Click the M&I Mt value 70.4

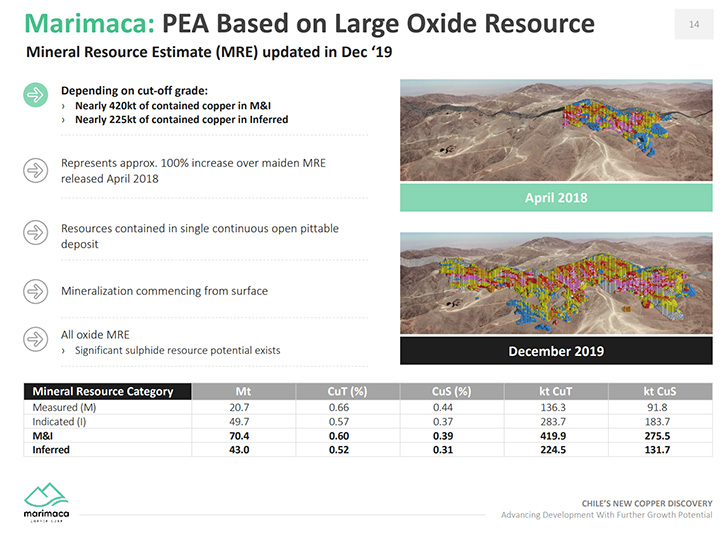coord(239,436)
